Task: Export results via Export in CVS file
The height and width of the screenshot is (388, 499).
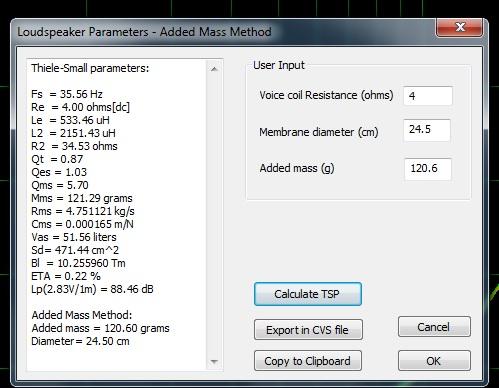Action: [x=308, y=330]
